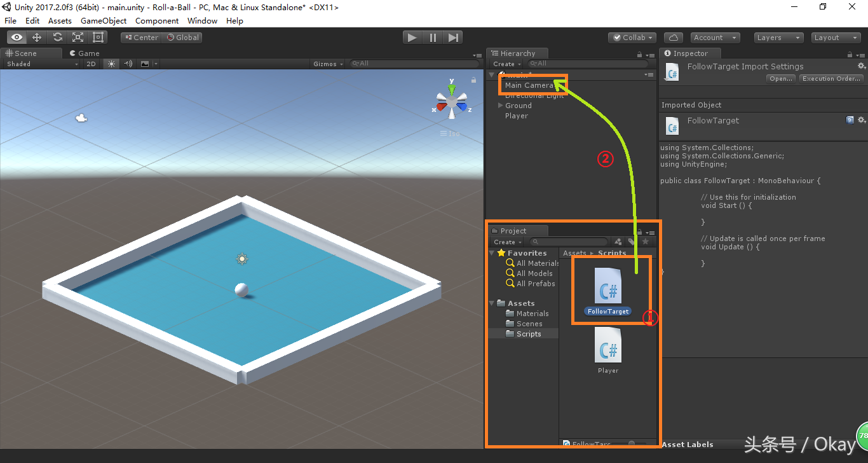Click the Open... button in Inspector
Screen dimensions: 868x463
[x=780, y=79]
